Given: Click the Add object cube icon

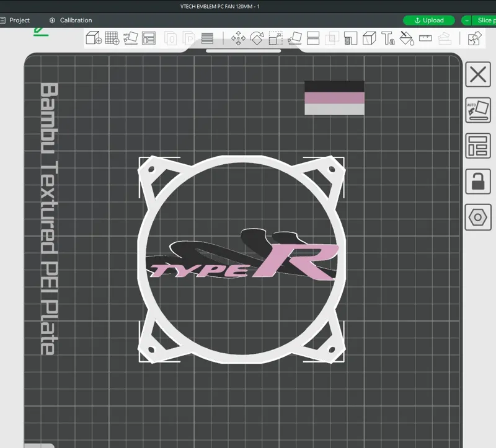Looking at the screenshot, I should click(x=94, y=38).
